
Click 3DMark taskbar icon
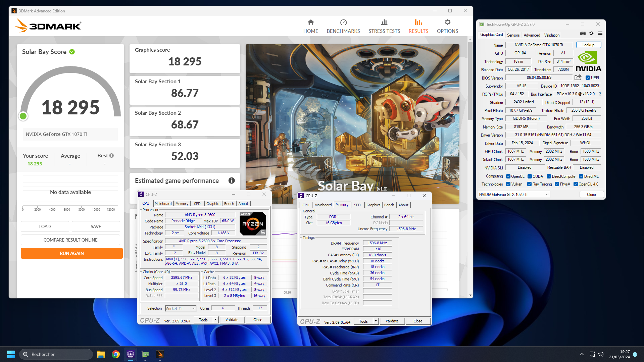click(x=160, y=354)
